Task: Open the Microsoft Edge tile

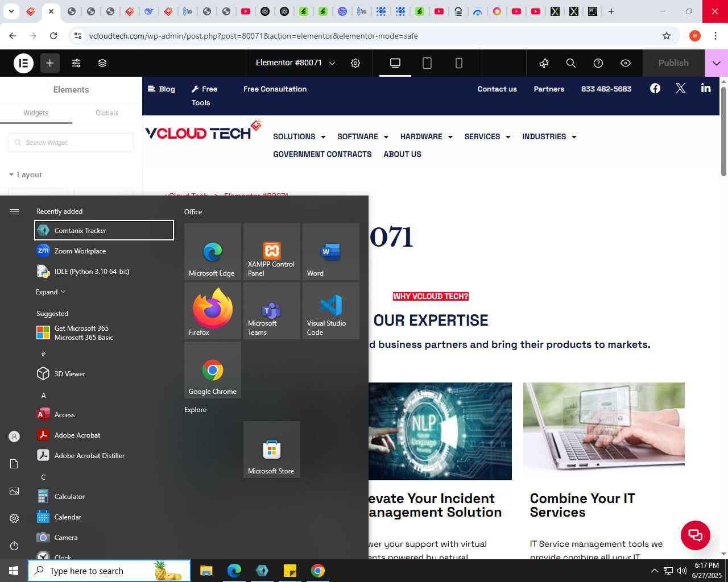Action: tap(213, 252)
